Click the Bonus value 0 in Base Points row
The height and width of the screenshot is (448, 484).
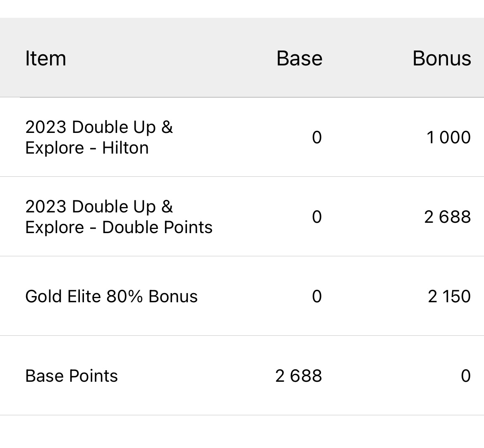465,376
